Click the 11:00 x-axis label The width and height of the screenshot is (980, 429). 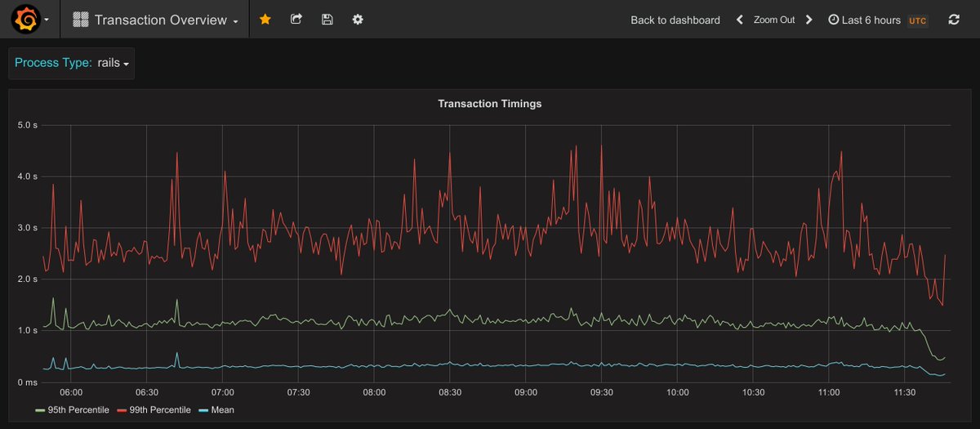point(829,392)
